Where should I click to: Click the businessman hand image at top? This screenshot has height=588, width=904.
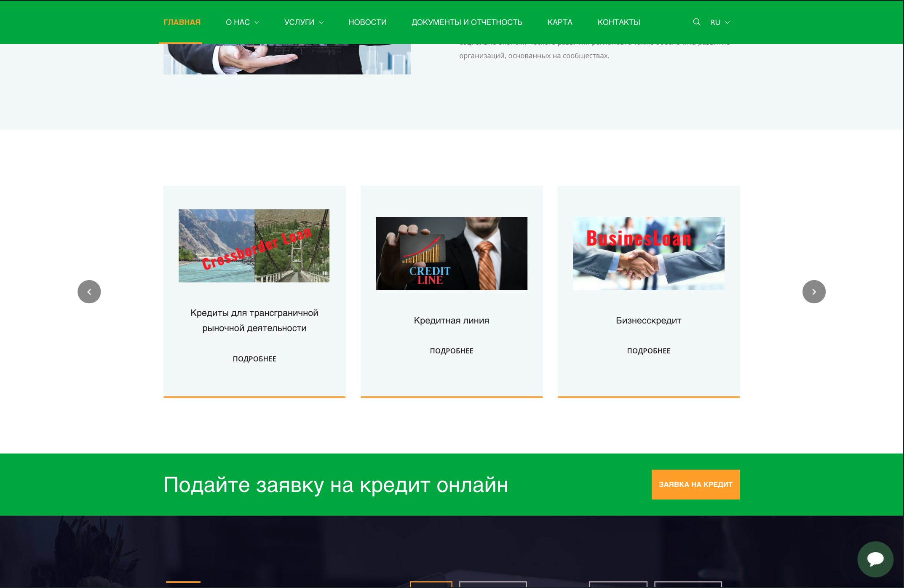click(x=287, y=59)
